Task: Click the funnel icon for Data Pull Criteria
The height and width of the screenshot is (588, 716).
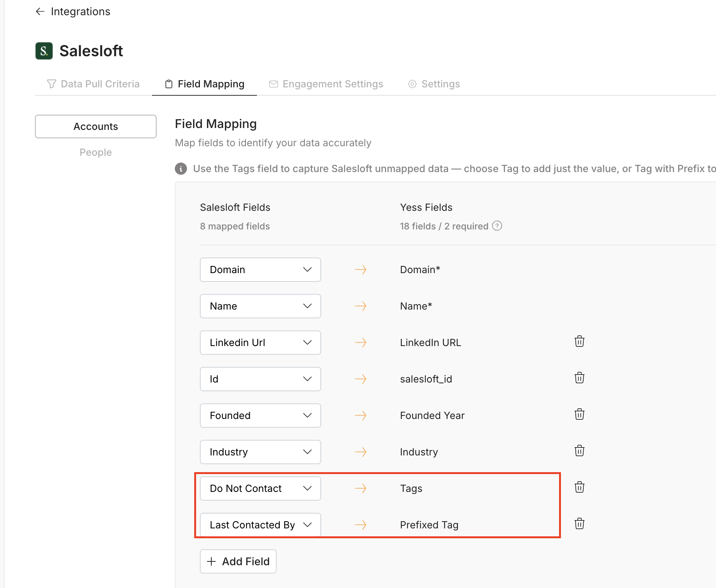Action: coord(51,84)
